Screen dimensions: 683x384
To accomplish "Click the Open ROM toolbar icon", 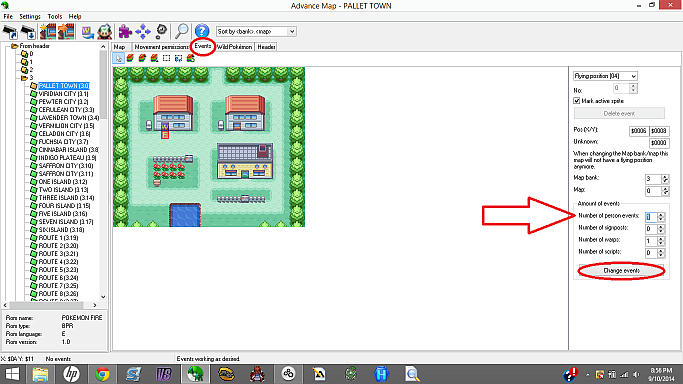I will point(10,31).
